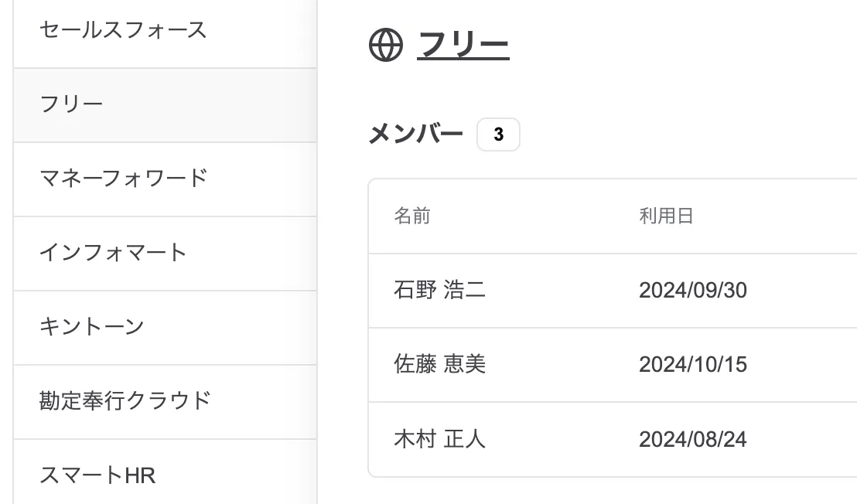
Task: Click the date 2024/09/30 in the table
Action: pos(694,290)
